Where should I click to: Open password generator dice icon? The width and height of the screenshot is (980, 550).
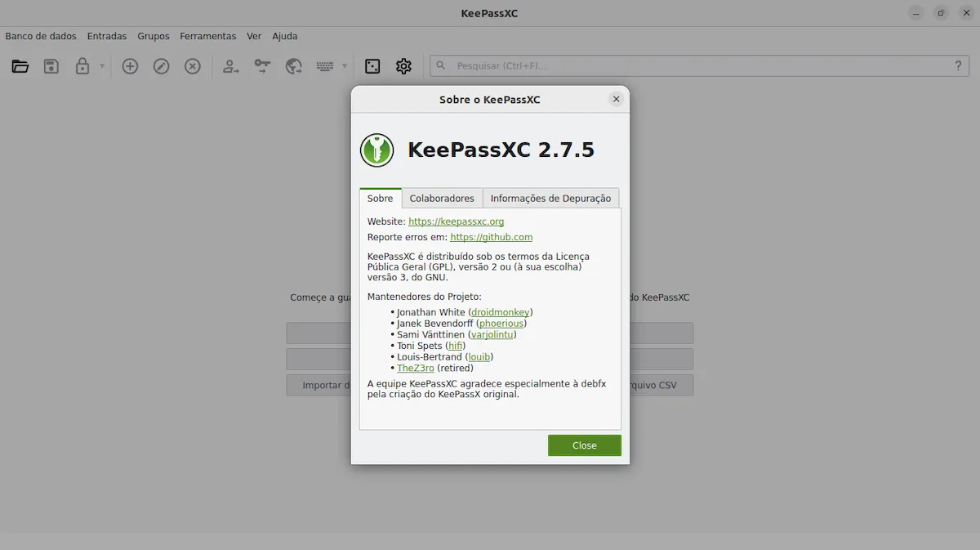tap(372, 66)
